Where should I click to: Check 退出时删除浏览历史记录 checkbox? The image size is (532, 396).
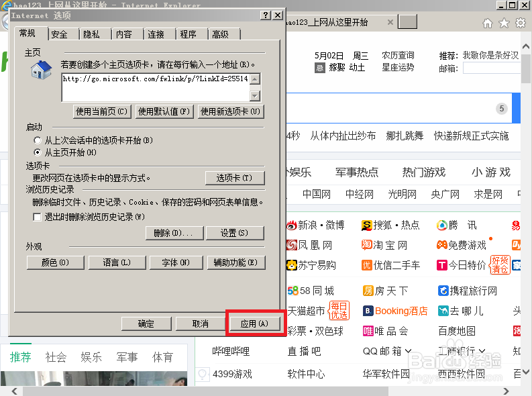click(x=37, y=217)
